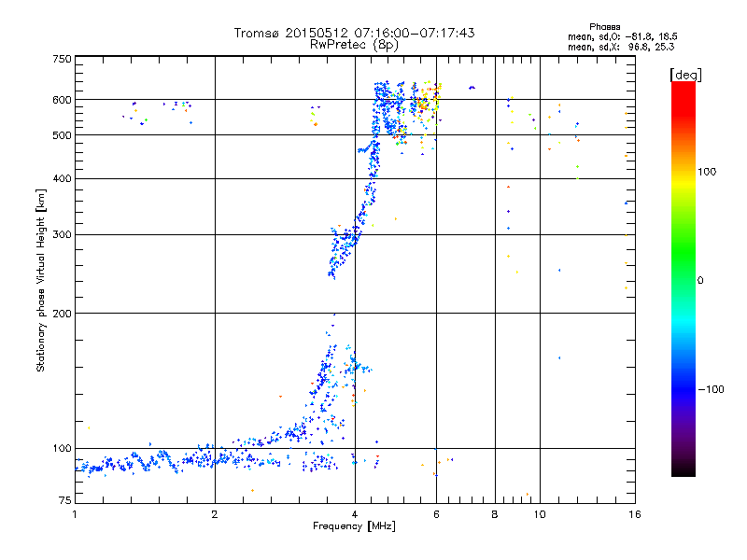Click the Frequency [MHz] axis label
The image size is (747, 560).
[x=354, y=527]
